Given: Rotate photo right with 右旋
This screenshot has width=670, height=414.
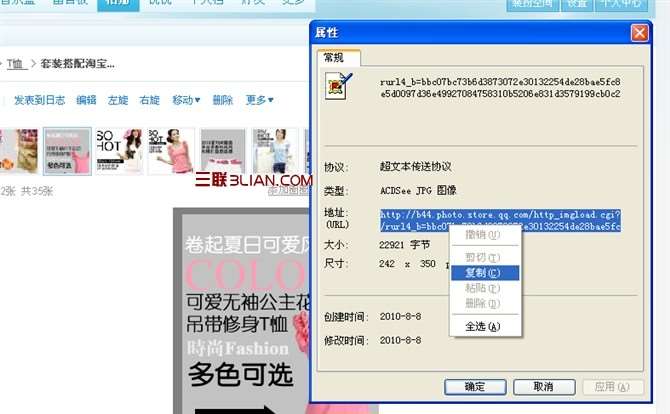Looking at the screenshot, I should click(149, 100).
